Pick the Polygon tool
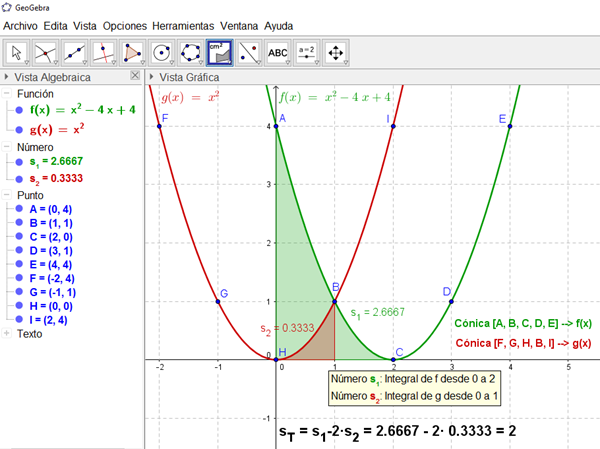Viewport: 600px width, 449px height. tap(132, 51)
